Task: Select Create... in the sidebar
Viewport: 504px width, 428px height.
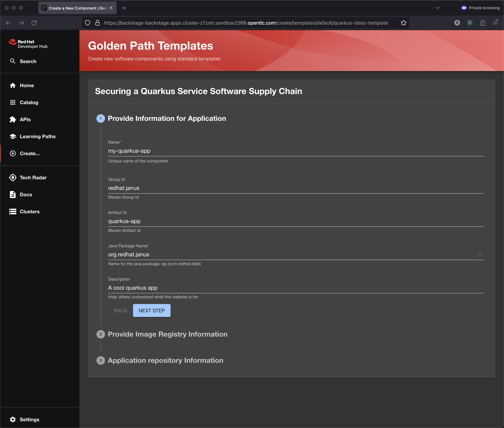Action: [x=30, y=153]
